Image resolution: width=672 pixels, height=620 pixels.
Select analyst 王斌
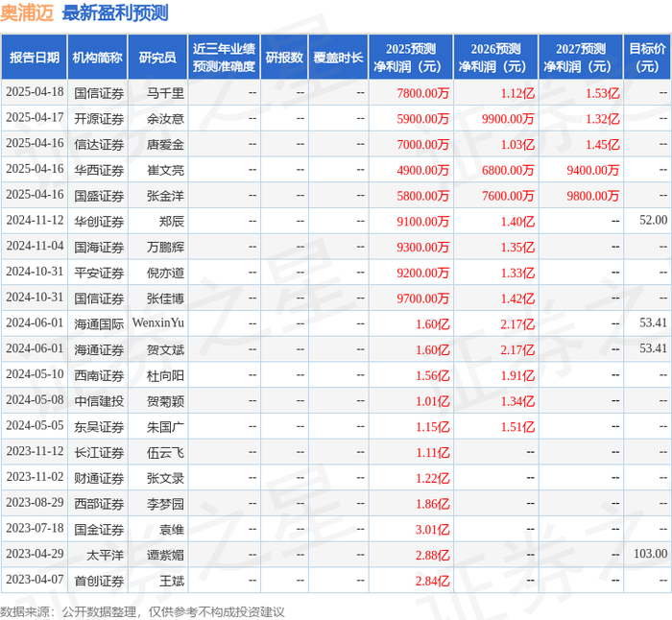tap(172, 581)
